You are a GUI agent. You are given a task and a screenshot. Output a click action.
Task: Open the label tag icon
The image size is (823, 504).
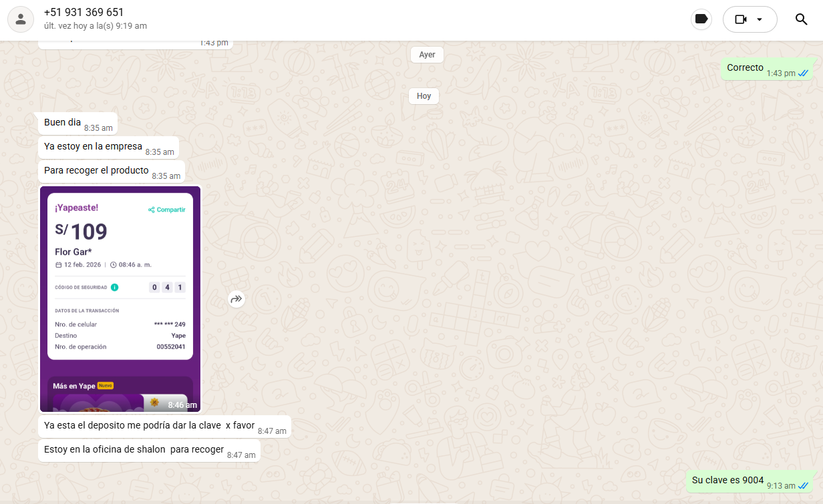coord(701,19)
